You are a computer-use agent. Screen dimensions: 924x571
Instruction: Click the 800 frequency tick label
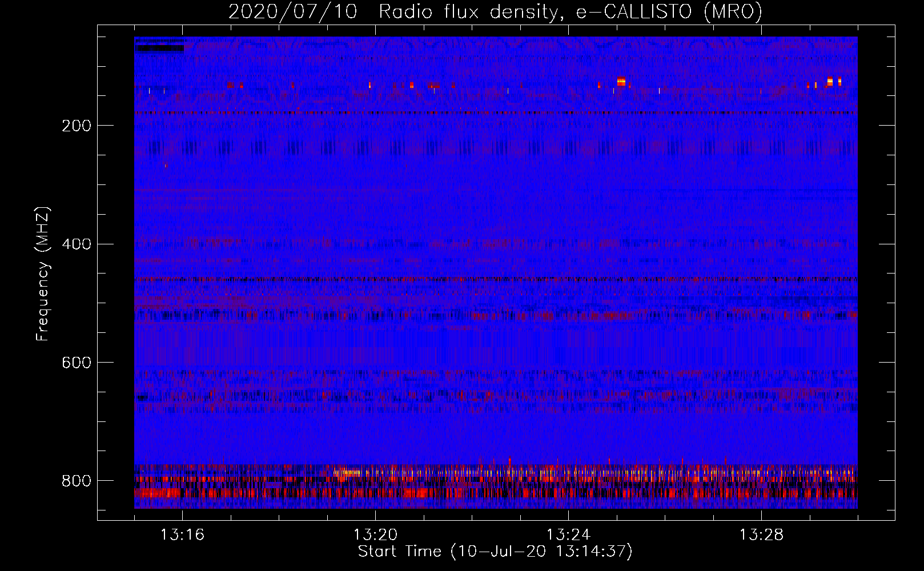[77, 481]
